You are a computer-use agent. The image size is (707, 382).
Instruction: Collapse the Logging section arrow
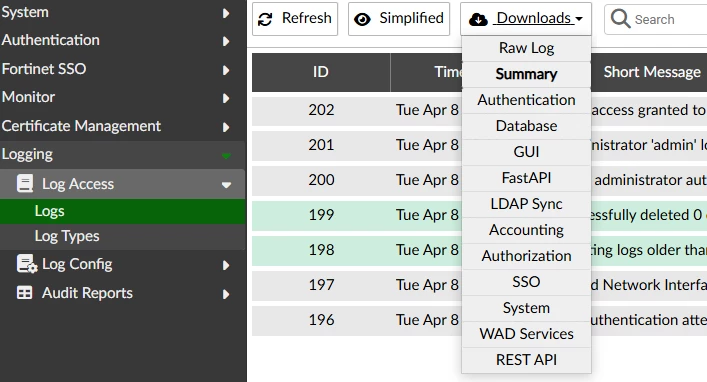pos(226,156)
